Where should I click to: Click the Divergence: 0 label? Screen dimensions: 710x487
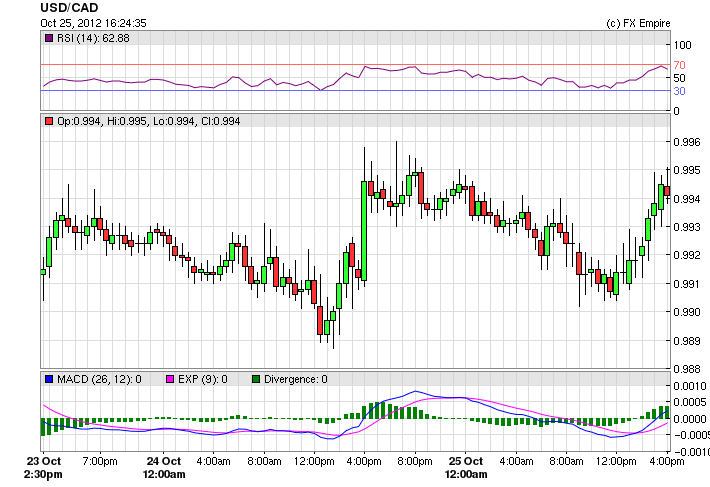pos(296,379)
